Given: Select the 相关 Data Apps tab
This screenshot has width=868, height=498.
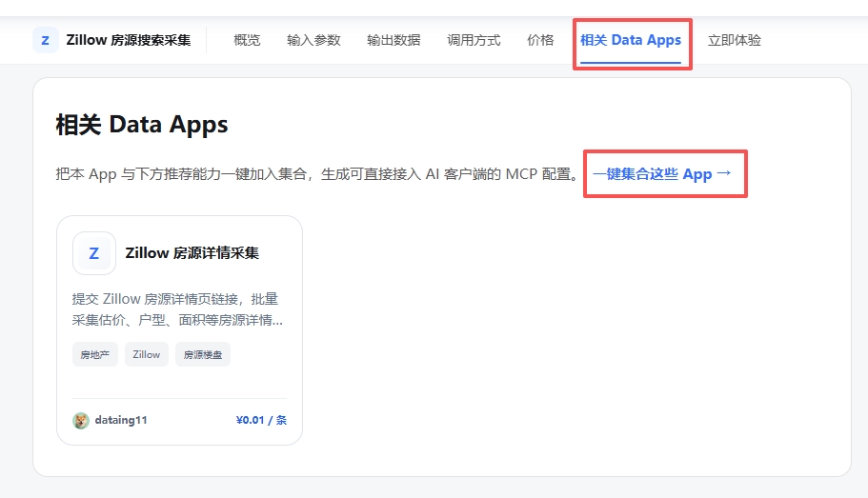Looking at the screenshot, I should point(631,40).
